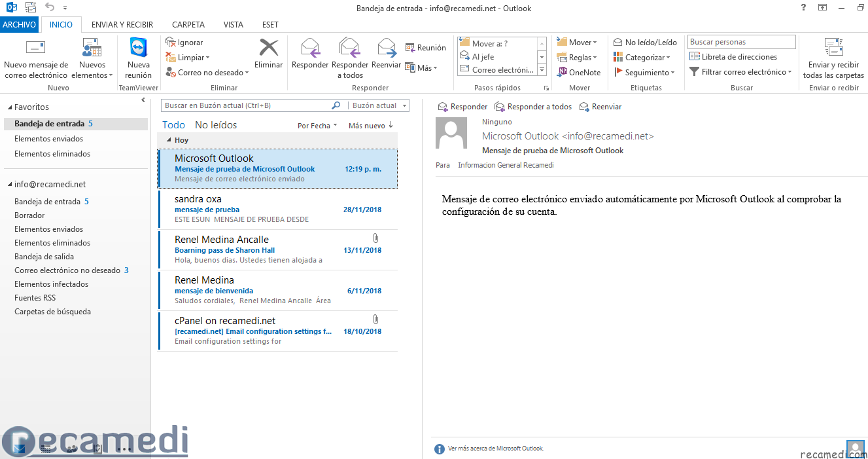Open Seguimiento flag dropdown
This screenshot has height=459, width=868.
pyautogui.click(x=644, y=73)
